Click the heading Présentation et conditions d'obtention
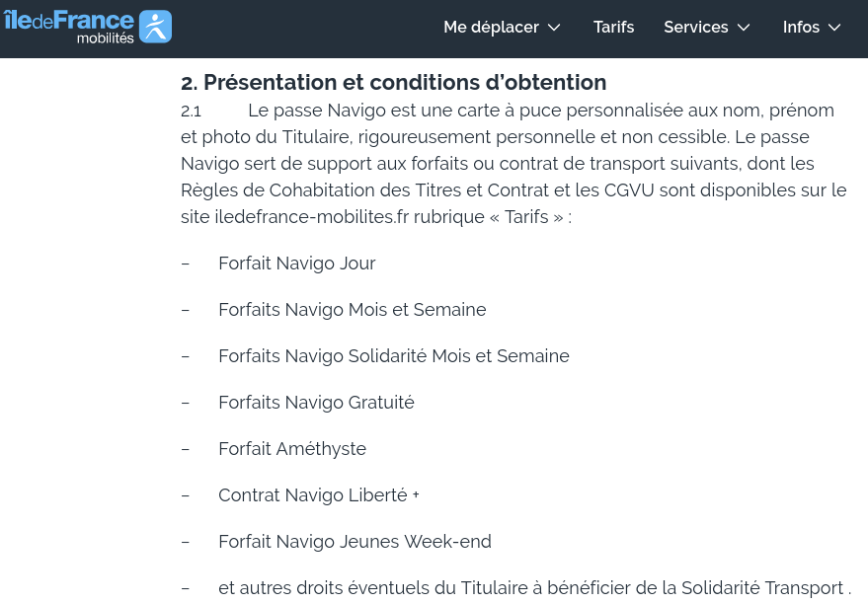868x604 pixels. [393, 83]
